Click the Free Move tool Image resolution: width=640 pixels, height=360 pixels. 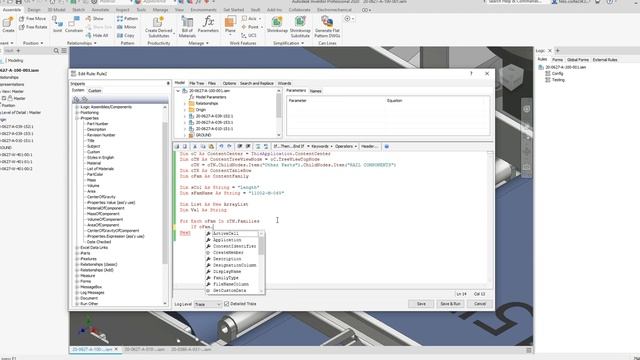point(33,19)
